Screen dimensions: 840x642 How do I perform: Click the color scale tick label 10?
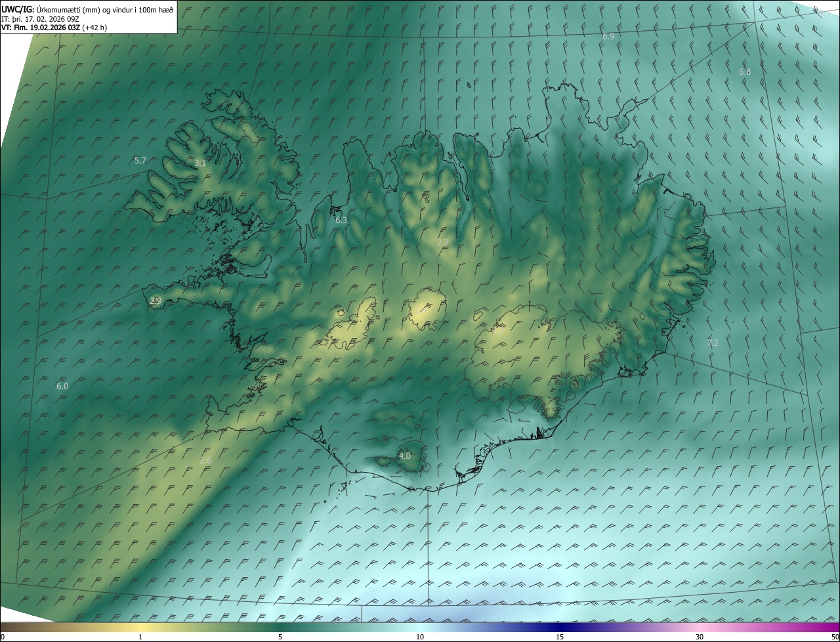420,637
